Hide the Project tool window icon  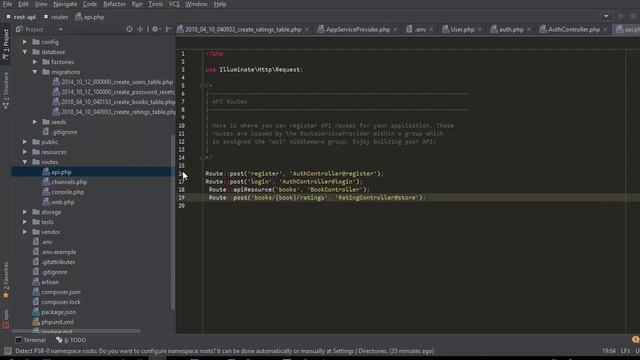pos(168,29)
